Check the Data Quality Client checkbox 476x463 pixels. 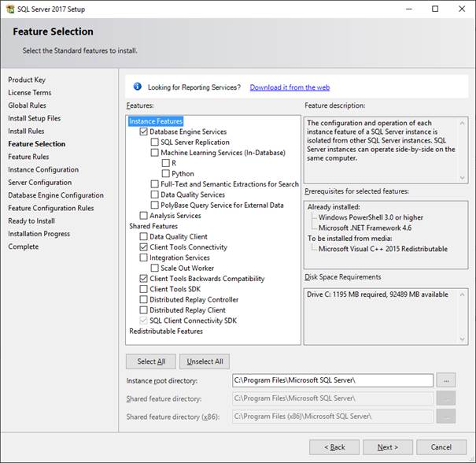coord(143,236)
